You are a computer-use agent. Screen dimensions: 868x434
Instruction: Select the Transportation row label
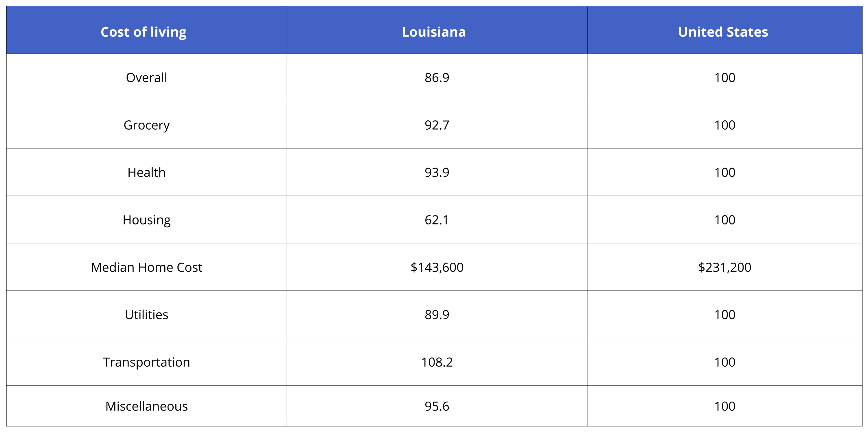147,363
